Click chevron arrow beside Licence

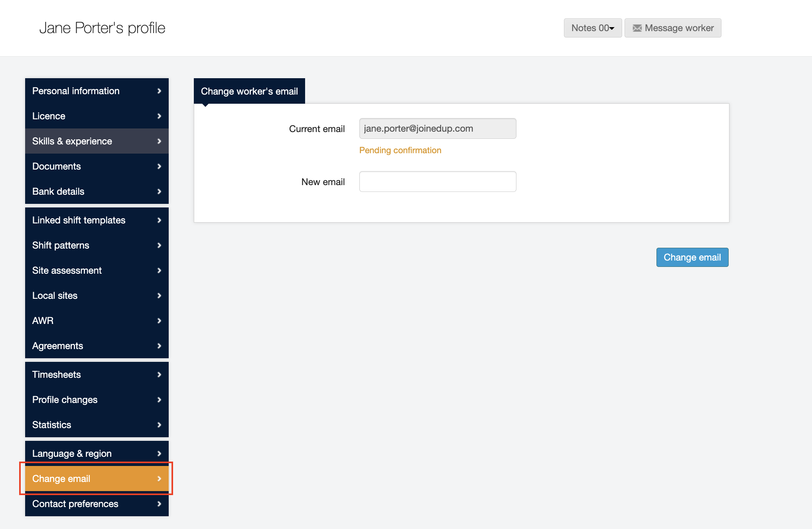(159, 116)
